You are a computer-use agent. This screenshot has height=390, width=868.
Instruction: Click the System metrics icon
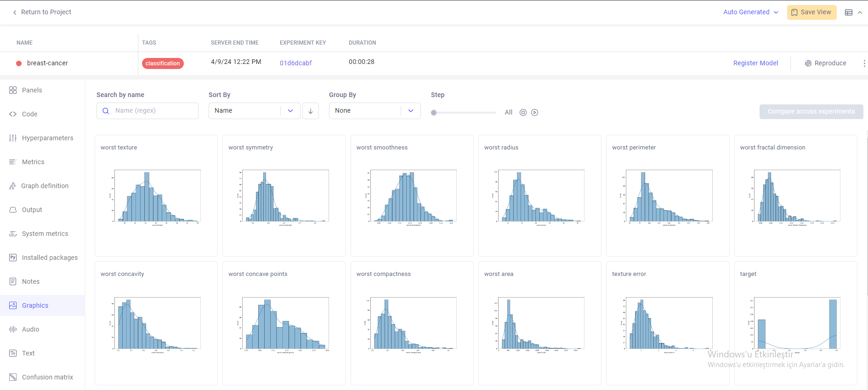13,234
